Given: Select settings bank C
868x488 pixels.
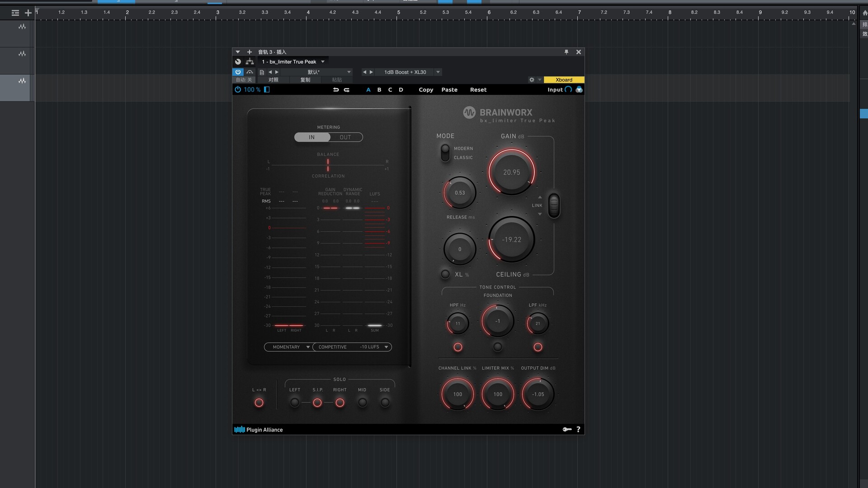Looking at the screenshot, I should (x=390, y=90).
